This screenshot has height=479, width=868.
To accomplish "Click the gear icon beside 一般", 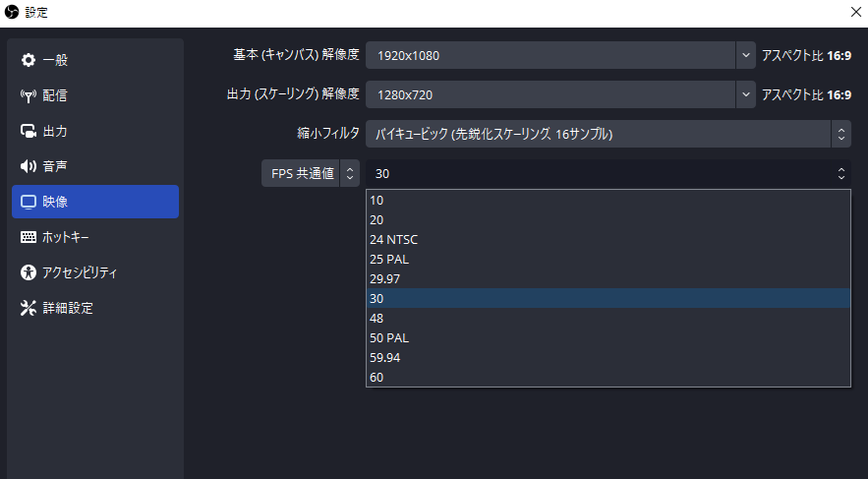I will coord(29,60).
